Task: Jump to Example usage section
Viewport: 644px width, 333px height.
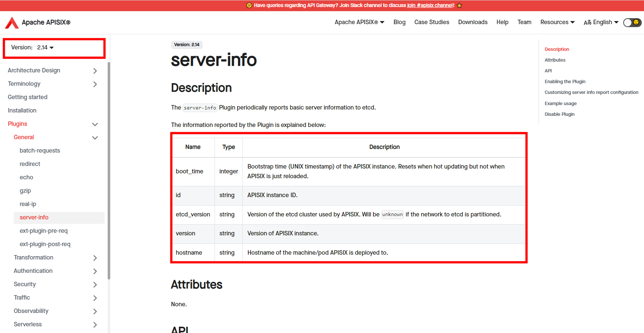Action: 560,103
